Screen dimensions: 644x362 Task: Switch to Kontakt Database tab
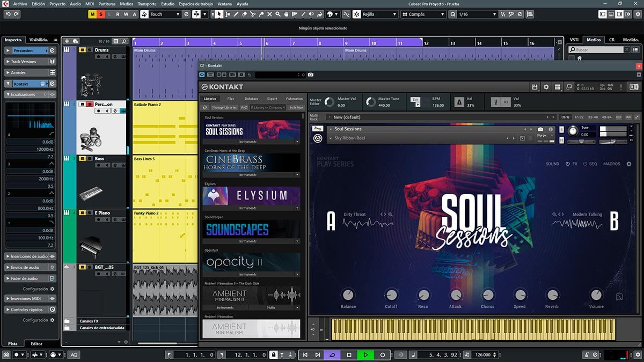click(251, 99)
